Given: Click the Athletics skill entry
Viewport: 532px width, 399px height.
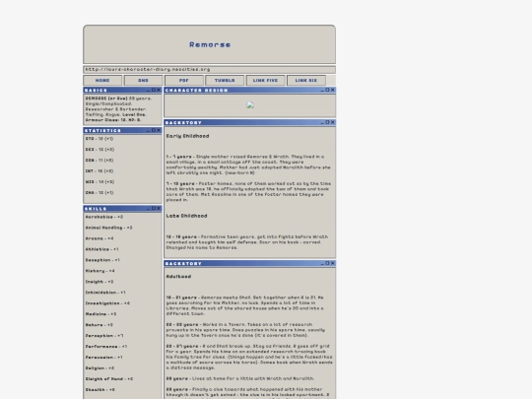Looking at the screenshot, I should (x=102, y=249).
